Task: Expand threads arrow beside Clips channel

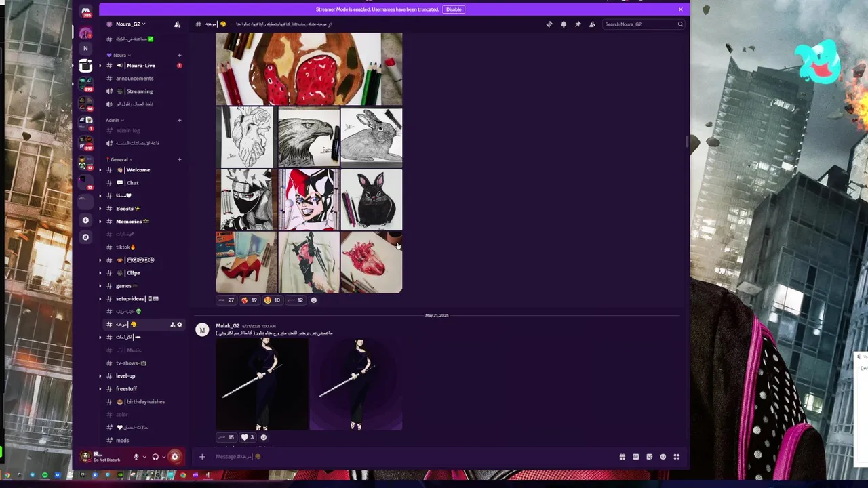Action: (100, 273)
